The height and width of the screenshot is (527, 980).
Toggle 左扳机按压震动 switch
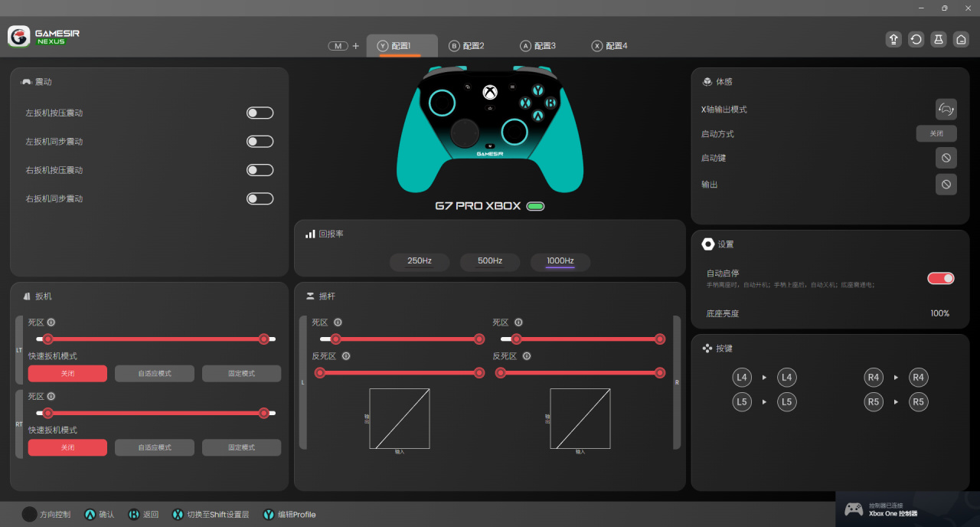coord(260,113)
